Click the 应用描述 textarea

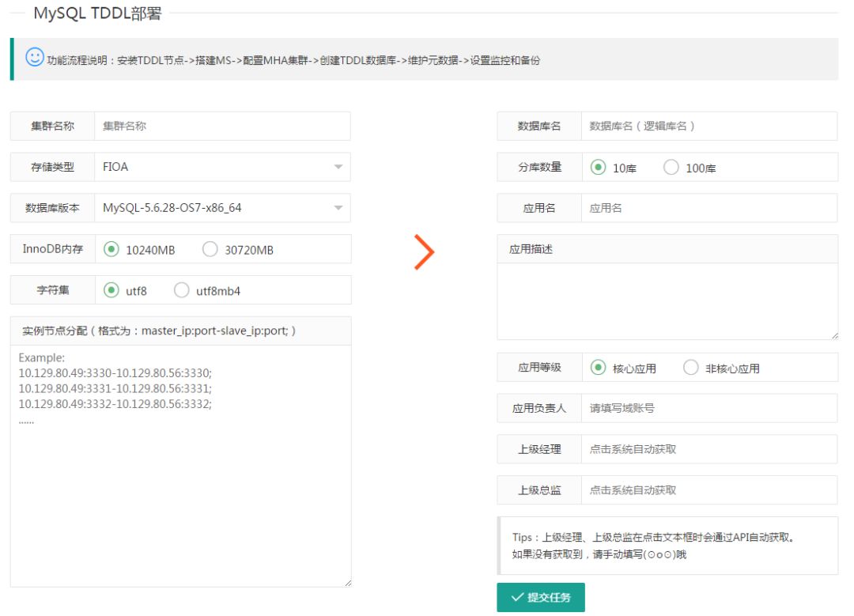tap(667, 302)
